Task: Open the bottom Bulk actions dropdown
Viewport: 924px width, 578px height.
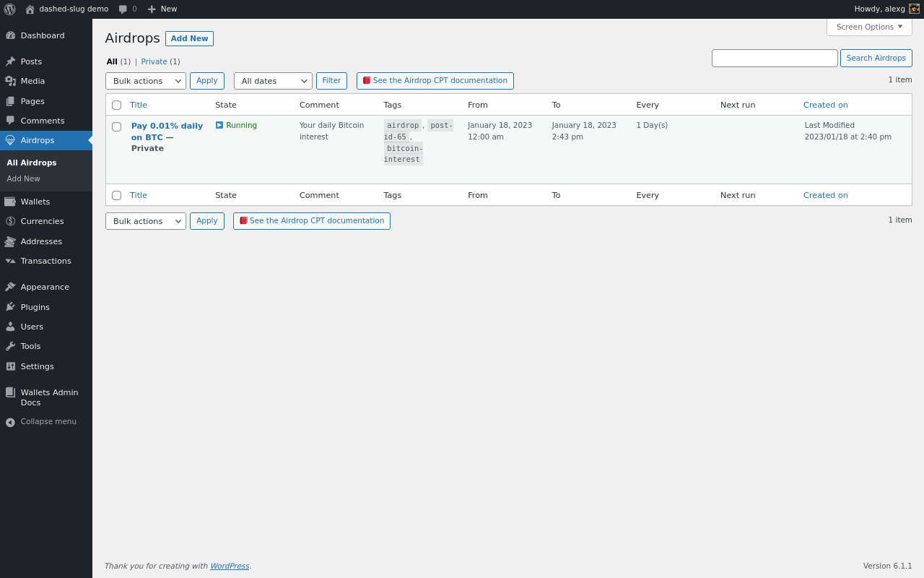Action: click(x=146, y=221)
